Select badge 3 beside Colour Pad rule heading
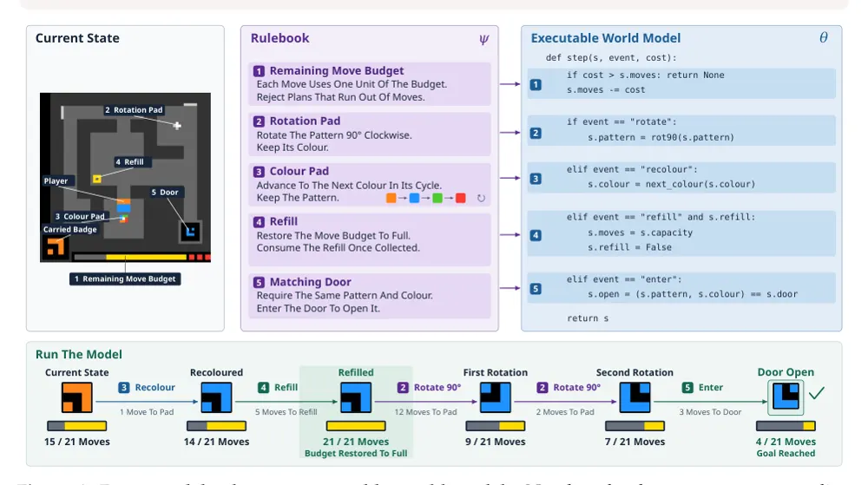868x485 pixels. pyautogui.click(x=259, y=172)
